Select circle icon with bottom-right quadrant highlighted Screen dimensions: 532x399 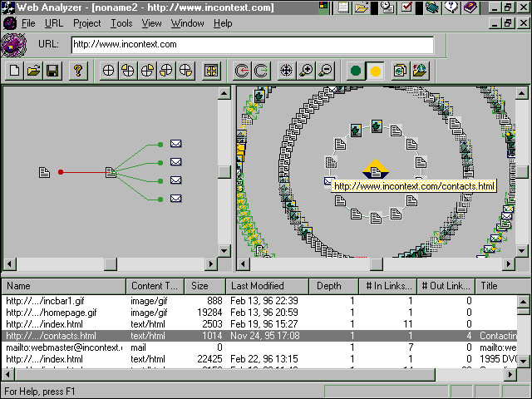point(185,71)
